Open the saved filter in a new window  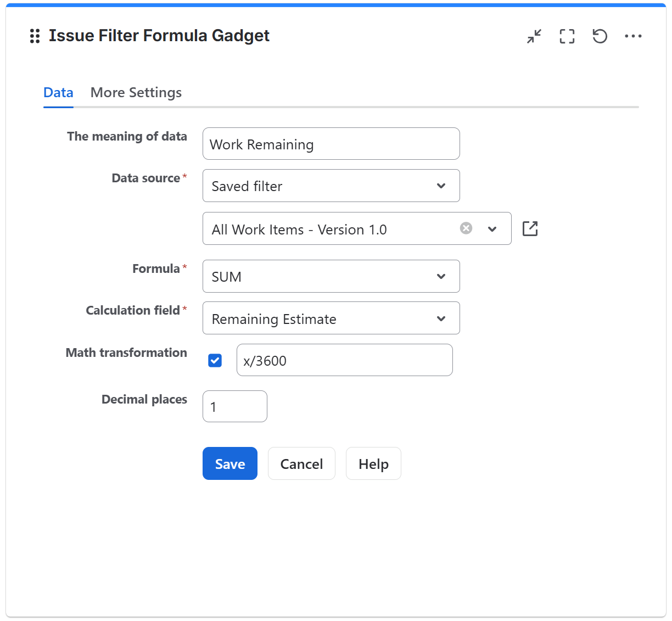tap(530, 228)
